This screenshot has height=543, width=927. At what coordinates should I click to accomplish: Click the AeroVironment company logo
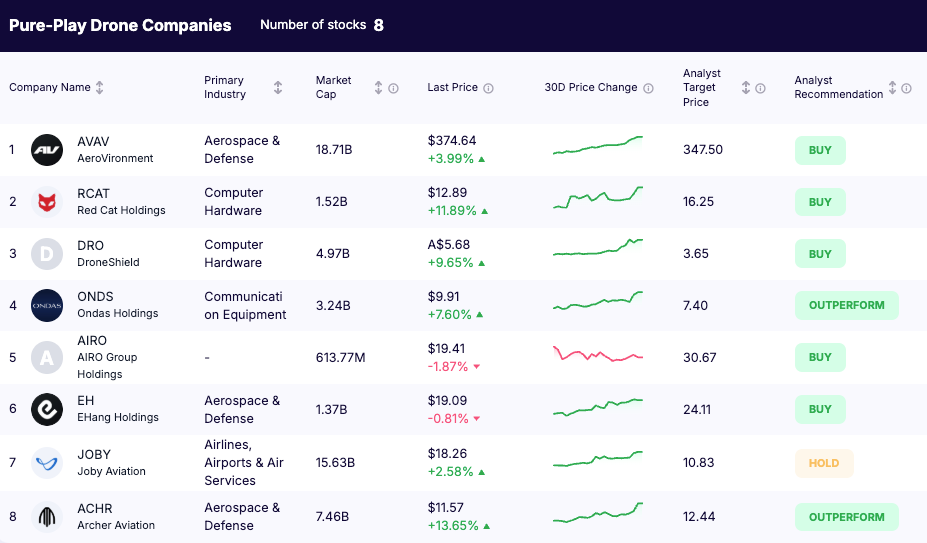47,150
